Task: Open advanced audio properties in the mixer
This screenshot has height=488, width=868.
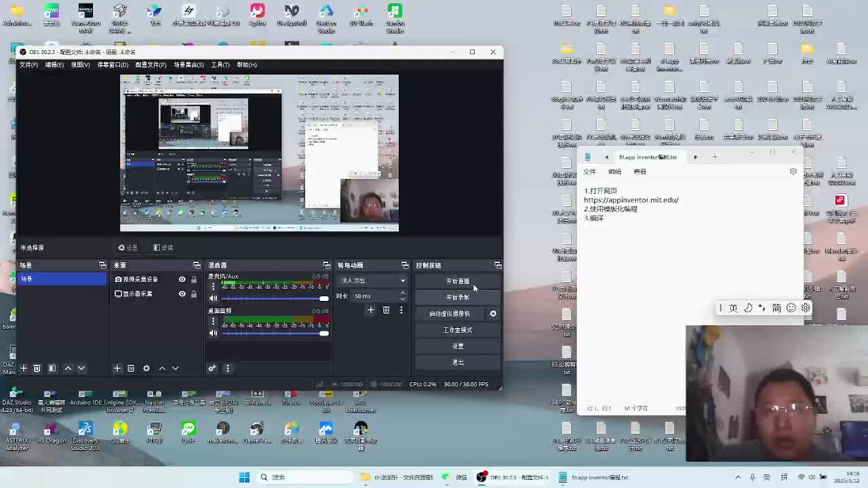Action: click(212, 368)
